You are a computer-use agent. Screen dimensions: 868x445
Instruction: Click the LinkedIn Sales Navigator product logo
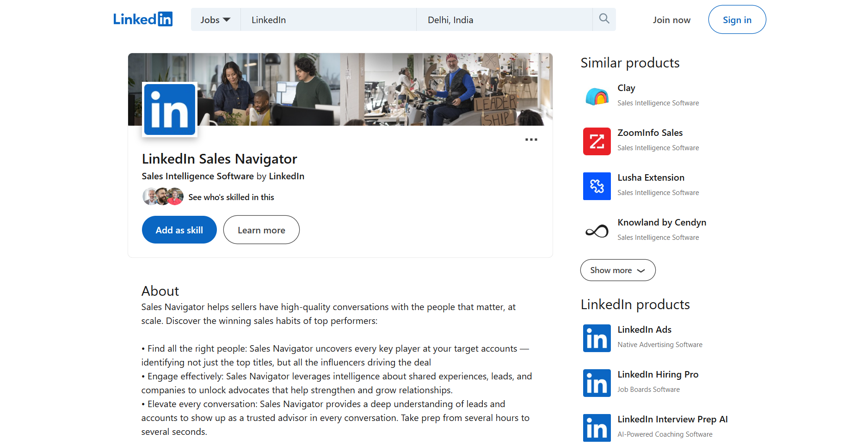[170, 110]
